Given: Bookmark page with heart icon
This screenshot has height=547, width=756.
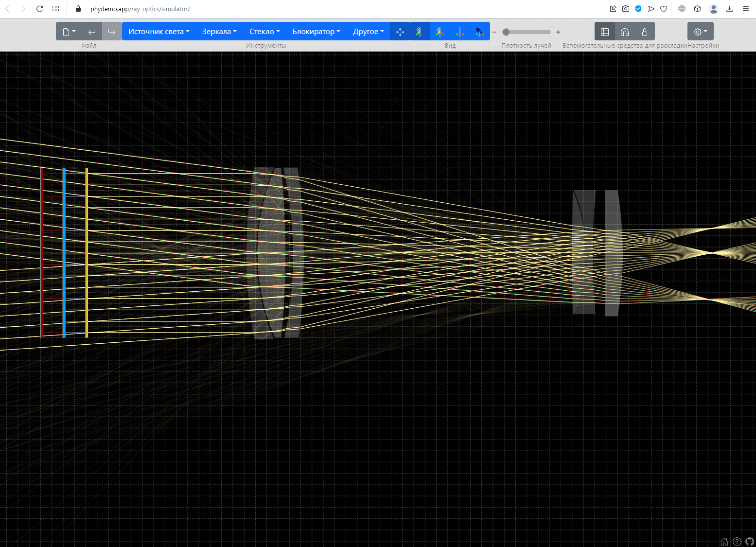Looking at the screenshot, I should click(664, 9).
